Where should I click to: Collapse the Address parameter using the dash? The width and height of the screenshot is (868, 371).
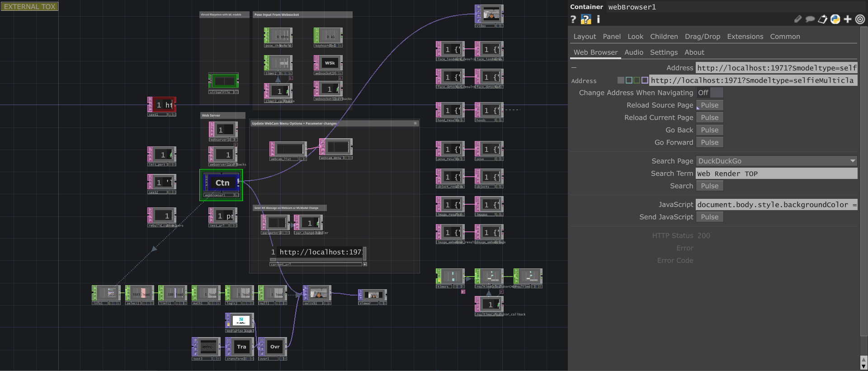(x=574, y=68)
